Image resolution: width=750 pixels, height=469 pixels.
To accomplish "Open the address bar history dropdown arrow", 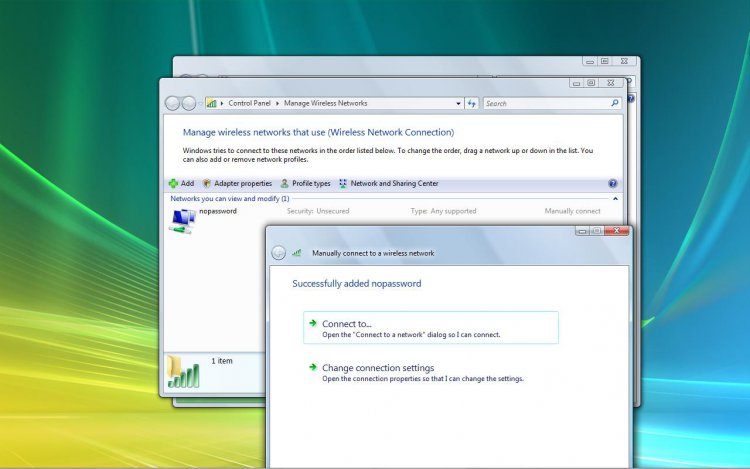I will tap(458, 103).
